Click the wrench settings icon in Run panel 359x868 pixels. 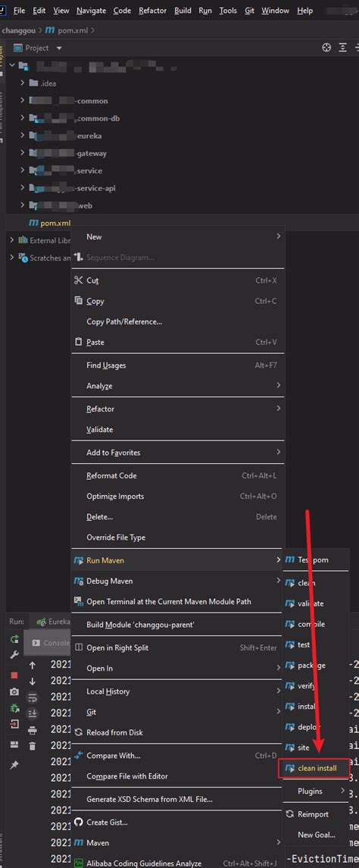[x=14, y=656]
